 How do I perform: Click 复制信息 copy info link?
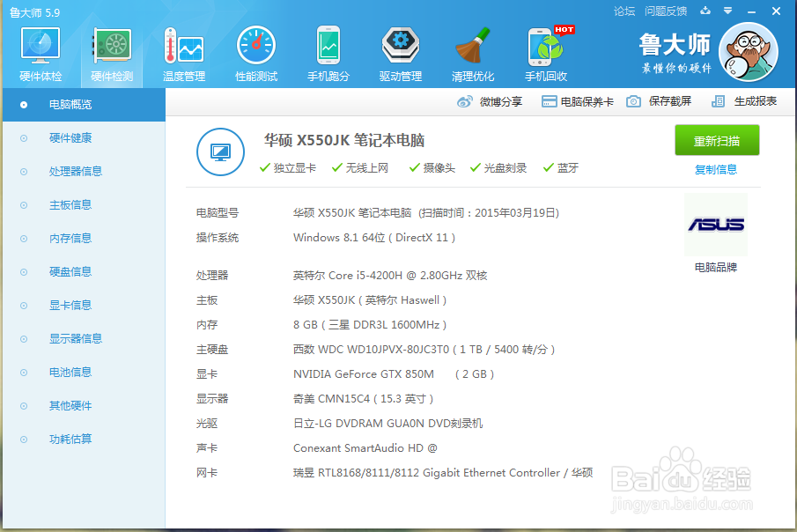(716, 169)
